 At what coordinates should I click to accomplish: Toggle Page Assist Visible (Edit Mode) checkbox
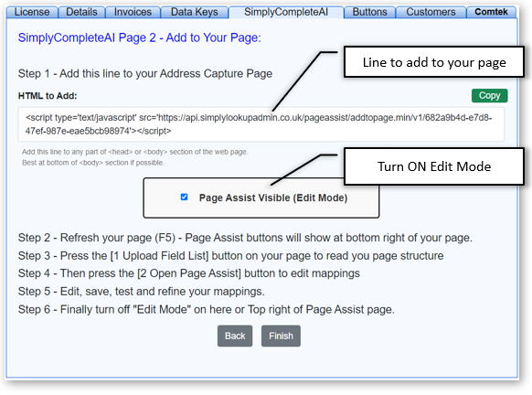point(184,197)
